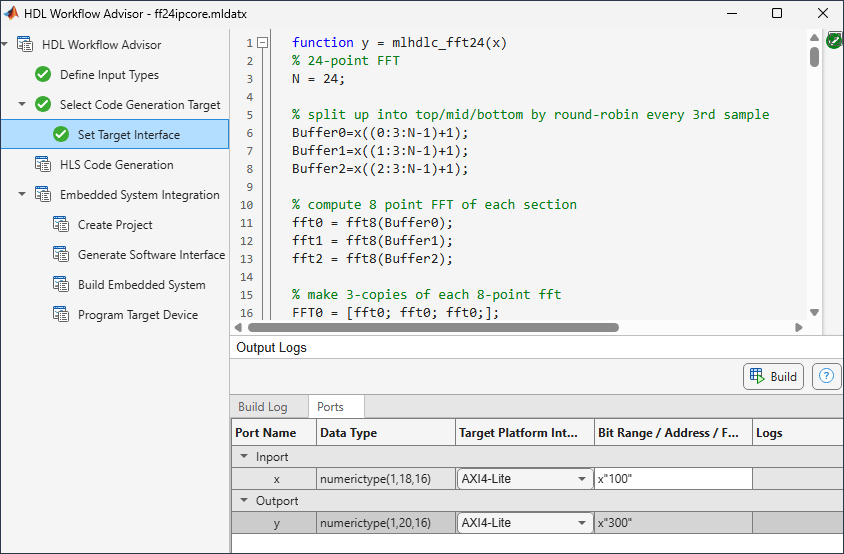
Task: Click the Build button
Action: click(x=773, y=376)
